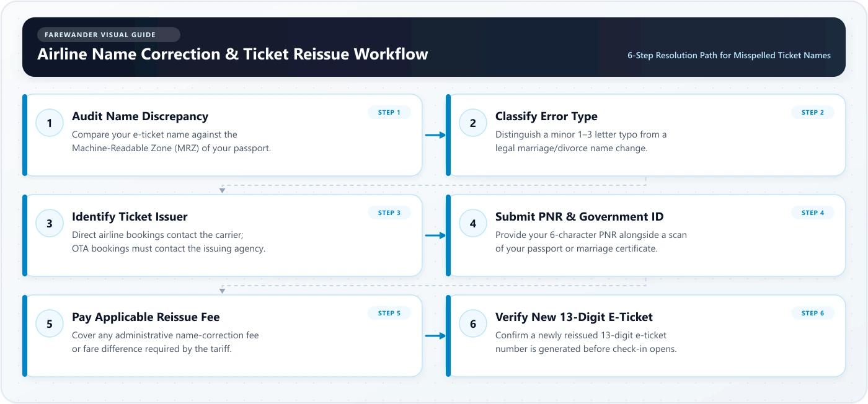Click 'OTA bookings must contact the issuing agency' text

(169, 248)
